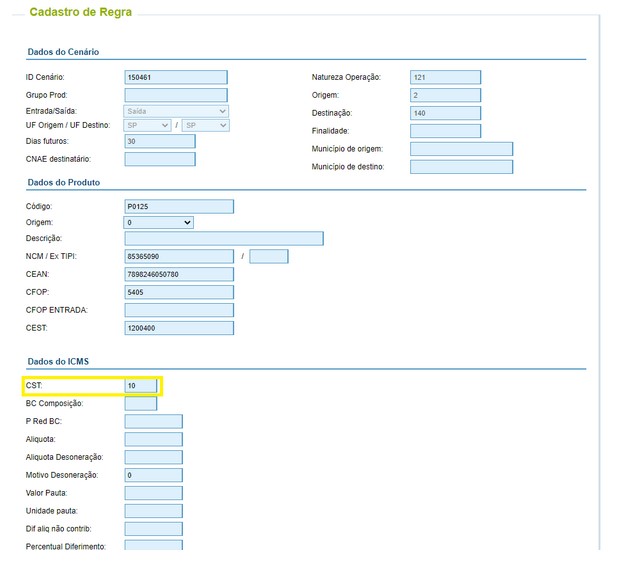This screenshot has height=567, width=617.
Task: Click the Município de destino field
Action: tap(461, 167)
